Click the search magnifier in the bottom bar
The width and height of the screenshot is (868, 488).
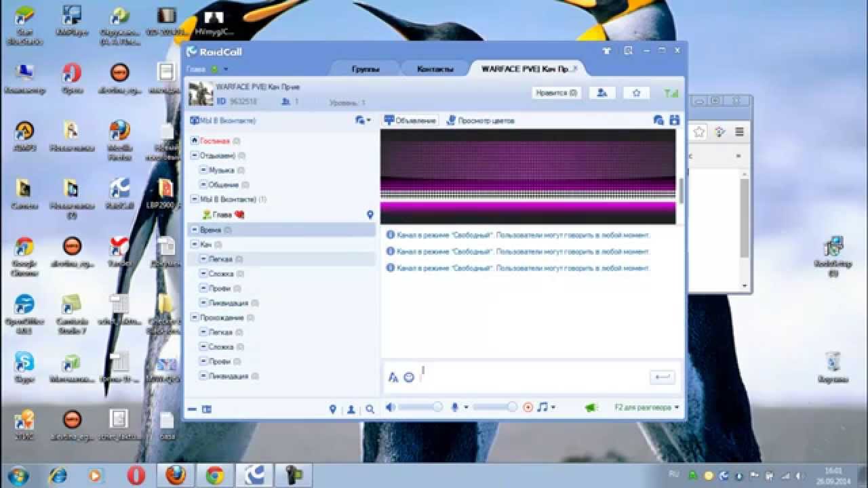click(370, 409)
